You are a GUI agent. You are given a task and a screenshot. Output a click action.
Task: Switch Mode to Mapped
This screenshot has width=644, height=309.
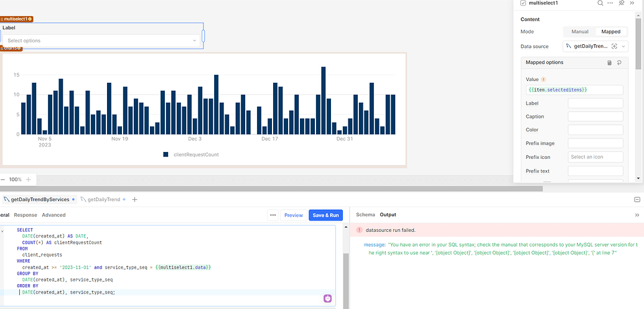[x=611, y=32]
